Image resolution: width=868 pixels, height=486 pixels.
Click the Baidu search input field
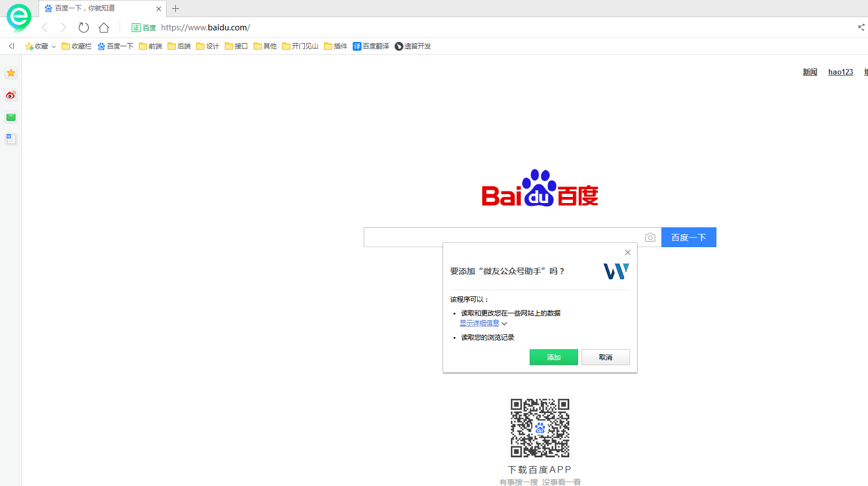pyautogui.click(x=502, y=237)
